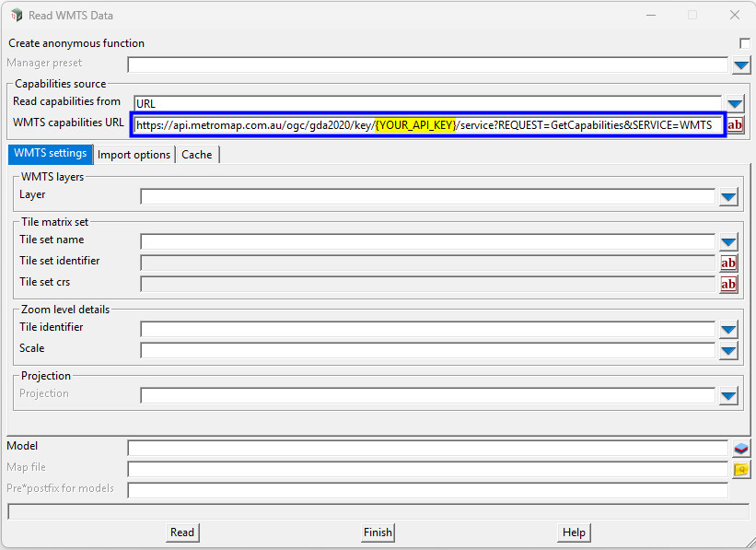
Task: Expand the Layer dropdown under WMTS layers
Action: [728, 195]
